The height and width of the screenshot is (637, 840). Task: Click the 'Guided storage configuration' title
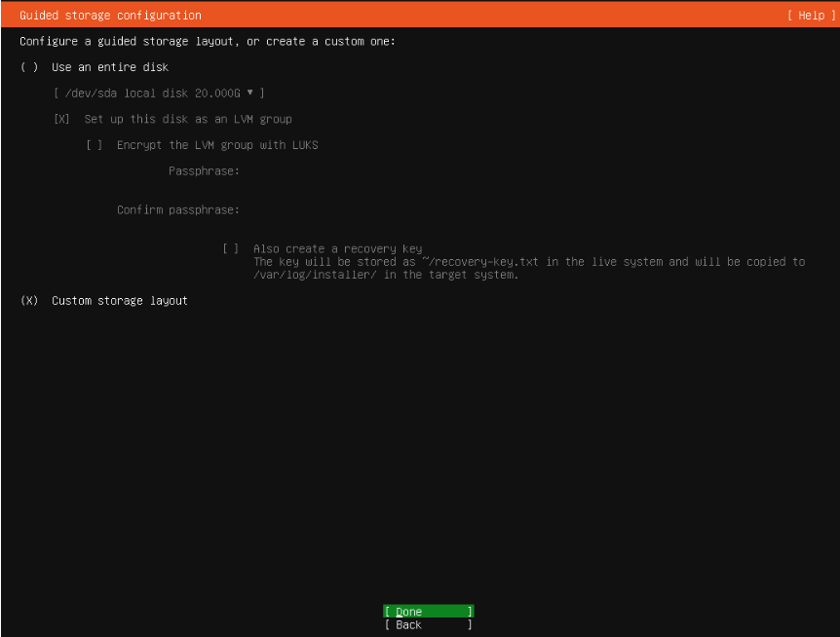click(x=110, y=16)
